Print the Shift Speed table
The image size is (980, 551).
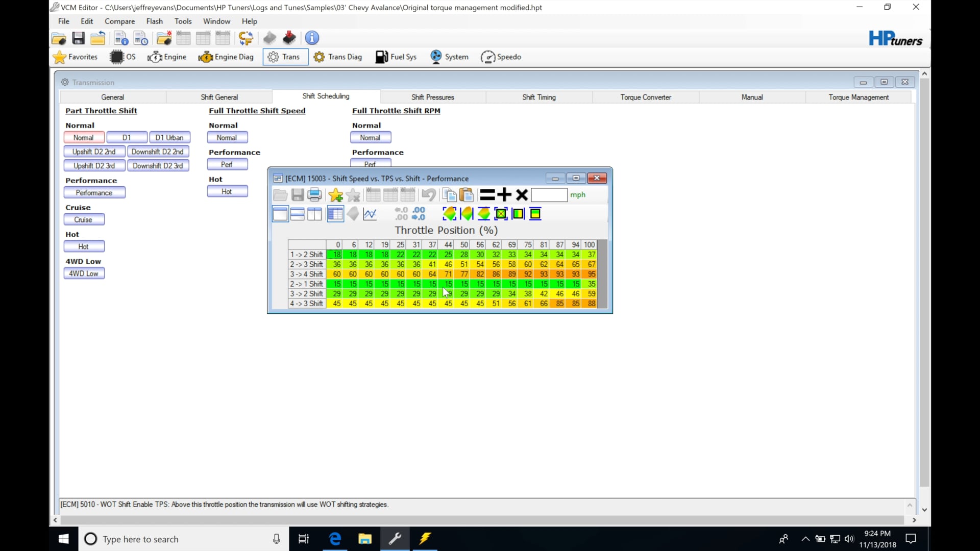tap(314, 194)
